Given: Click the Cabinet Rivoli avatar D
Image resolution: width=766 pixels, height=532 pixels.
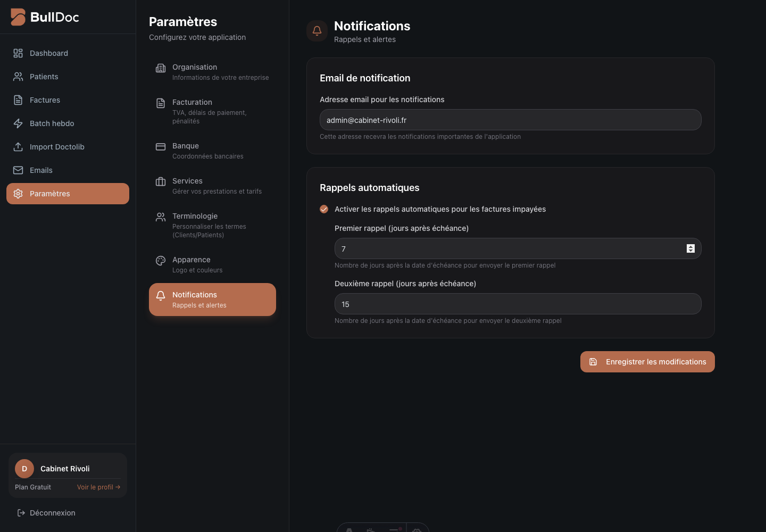Looking at the screenshot, I should tap(24, 469).
